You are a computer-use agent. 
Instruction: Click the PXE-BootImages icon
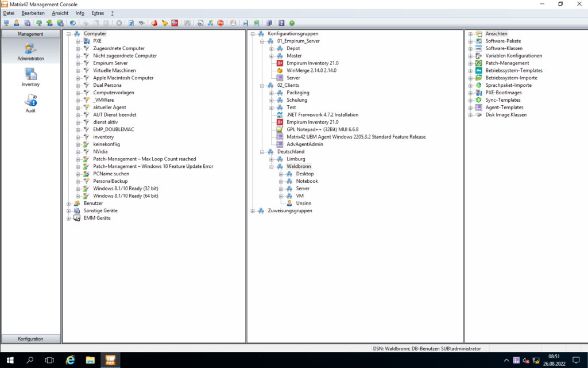click(x=478, y=93)
